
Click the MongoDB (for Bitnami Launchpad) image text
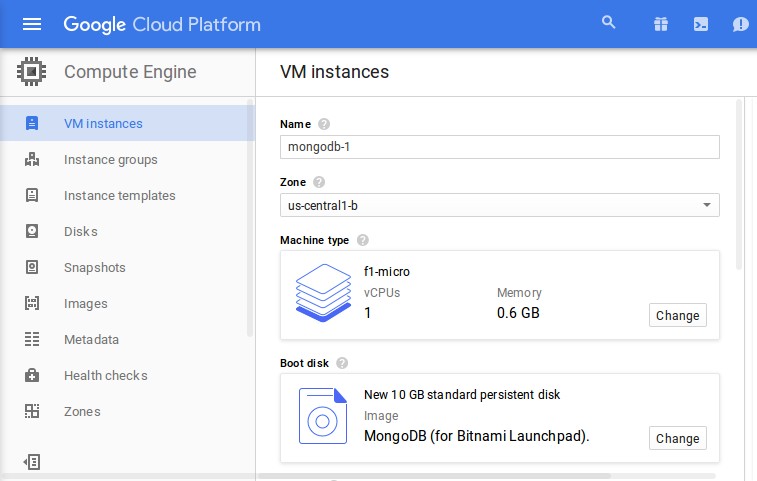click(x=477, y=436)
